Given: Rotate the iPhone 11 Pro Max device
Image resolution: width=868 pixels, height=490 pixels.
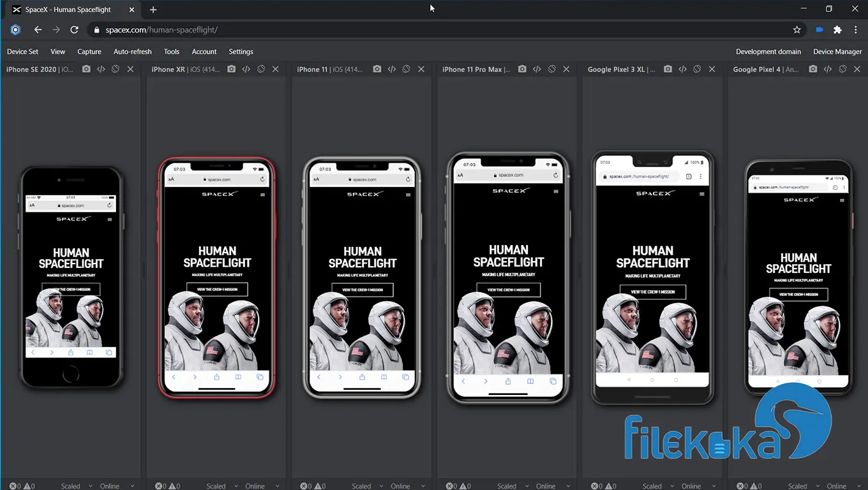Looking at the screenshot, I should pos(551,69).
